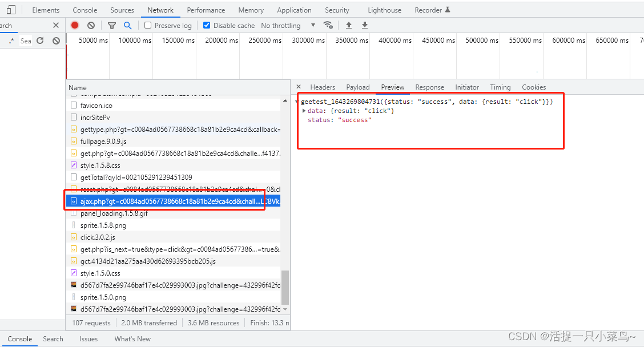Export HAR file with download arrow
The height and width of the screenshot is (347, 644).
click(x=365, y=26)
